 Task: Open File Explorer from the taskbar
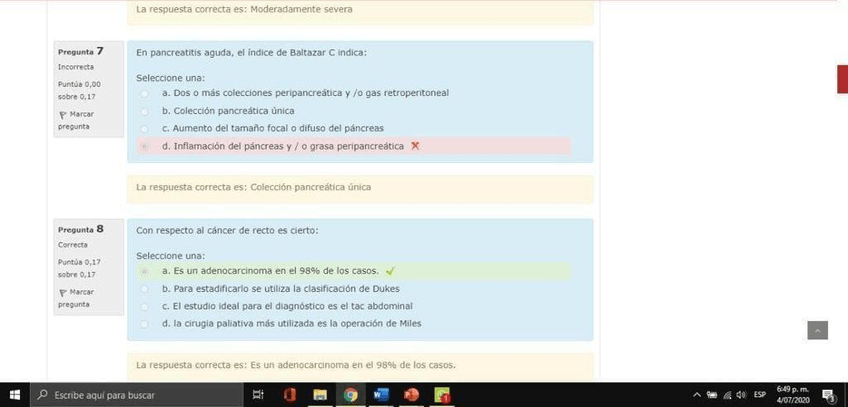320,395
